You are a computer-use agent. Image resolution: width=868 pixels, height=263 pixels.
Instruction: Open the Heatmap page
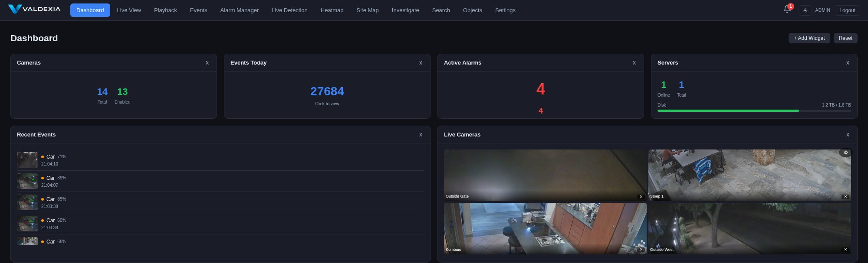(x=332, y=10)
